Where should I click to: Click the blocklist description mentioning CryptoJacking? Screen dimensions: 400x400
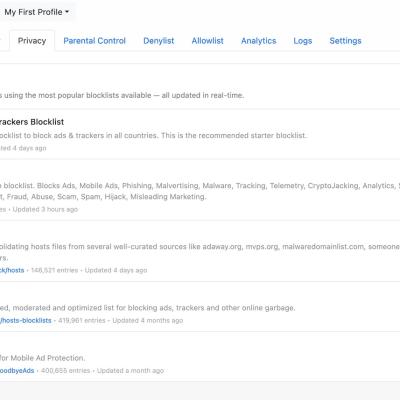tap(200, 191)
